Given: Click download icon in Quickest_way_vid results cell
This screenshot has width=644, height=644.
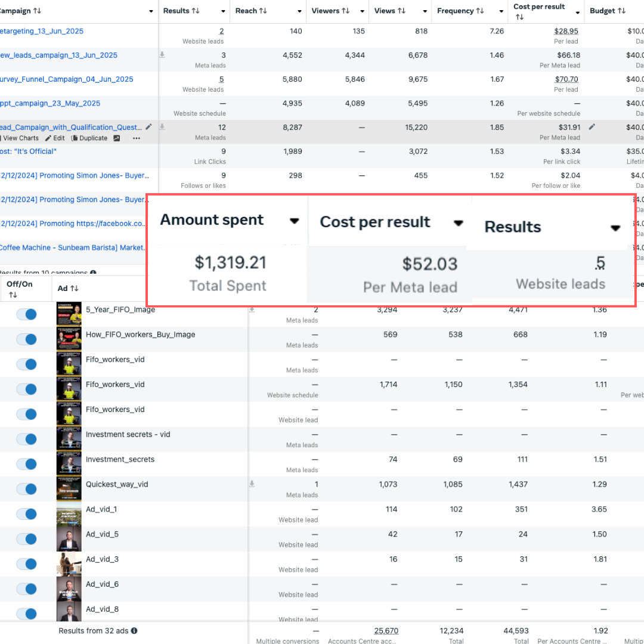Looking at the screenshot, I should coord(252,484).
